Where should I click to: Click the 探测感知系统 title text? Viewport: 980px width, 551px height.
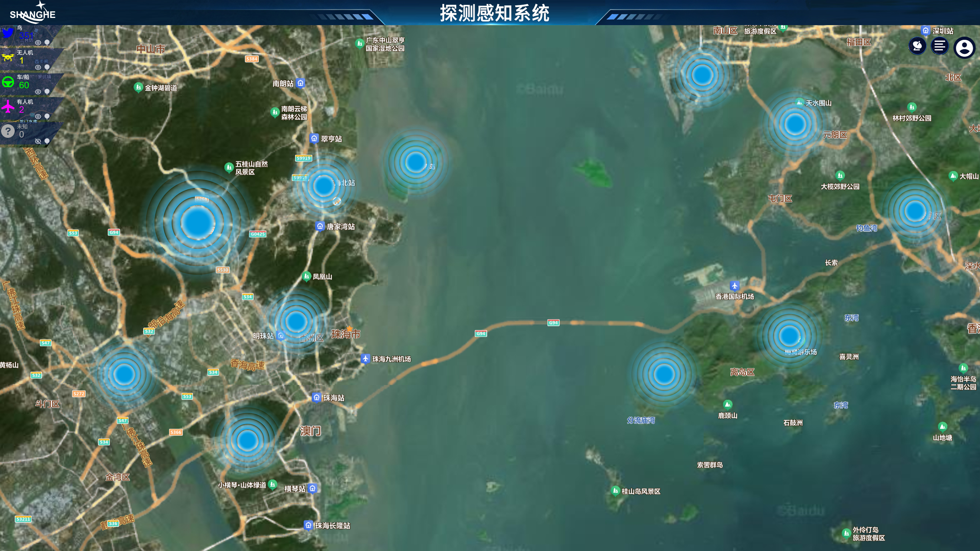coord(495,13)
